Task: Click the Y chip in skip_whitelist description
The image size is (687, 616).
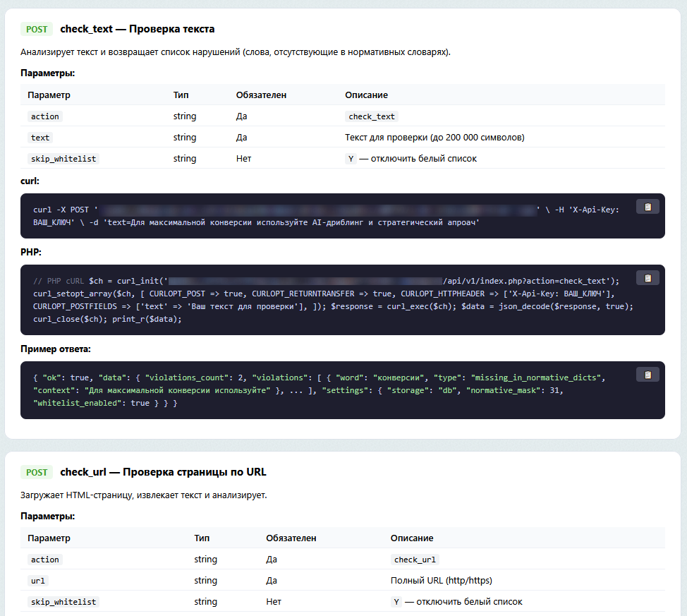Action: click(x=351, y=158)
